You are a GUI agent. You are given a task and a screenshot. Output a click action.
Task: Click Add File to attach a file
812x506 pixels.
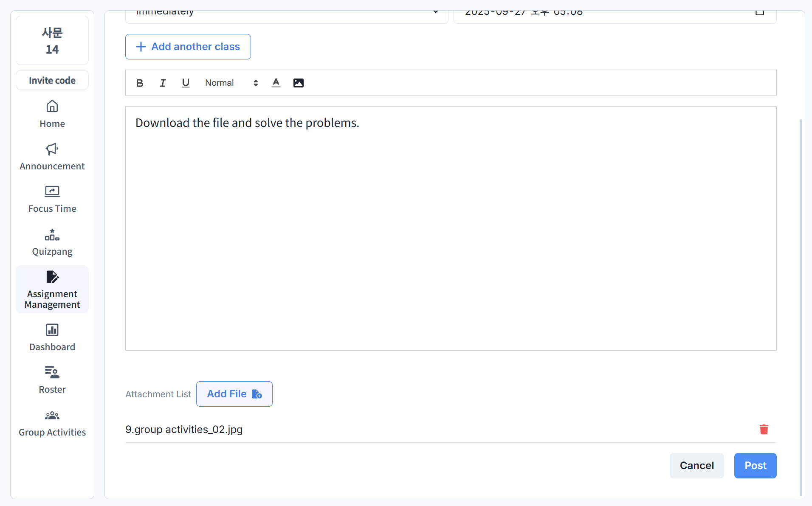coord(234,394)
